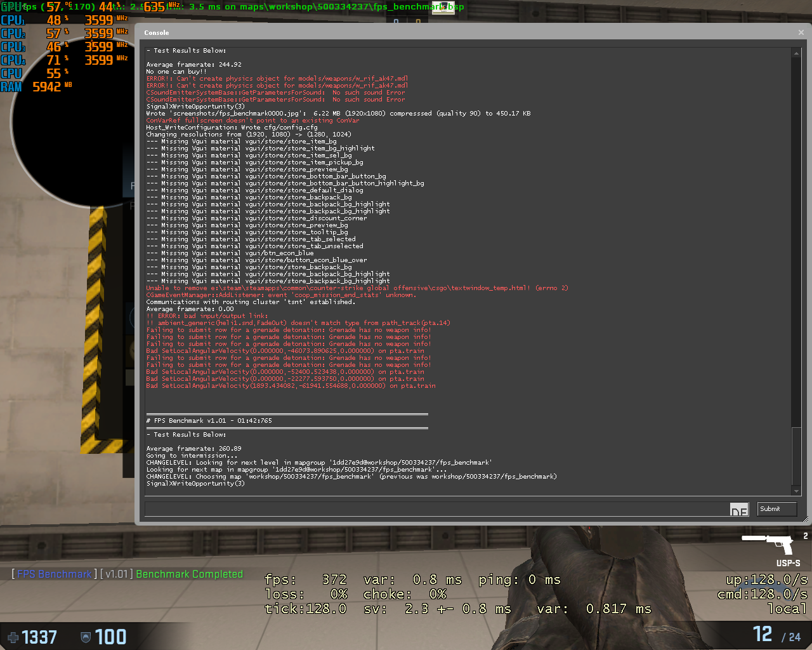Click the RAM 5942 MB overlay reading
The width and height of the screenshot is (812, 650).
(36, 87)
